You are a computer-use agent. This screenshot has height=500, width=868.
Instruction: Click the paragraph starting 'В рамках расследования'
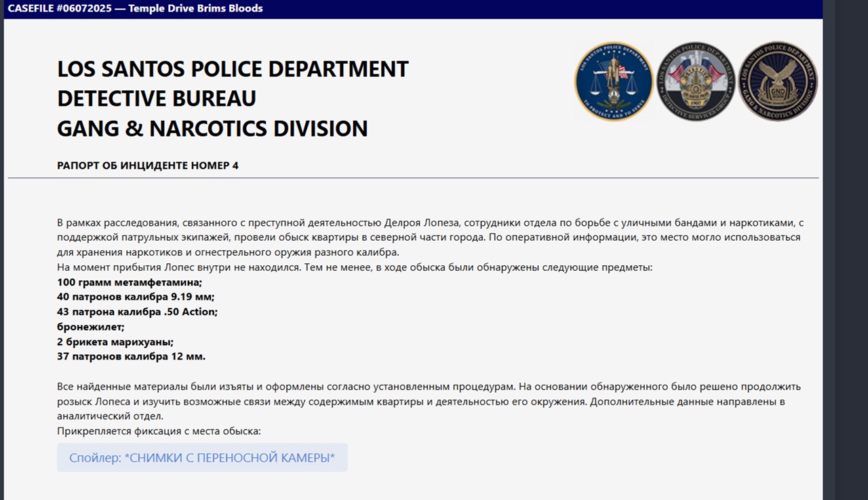430,237
